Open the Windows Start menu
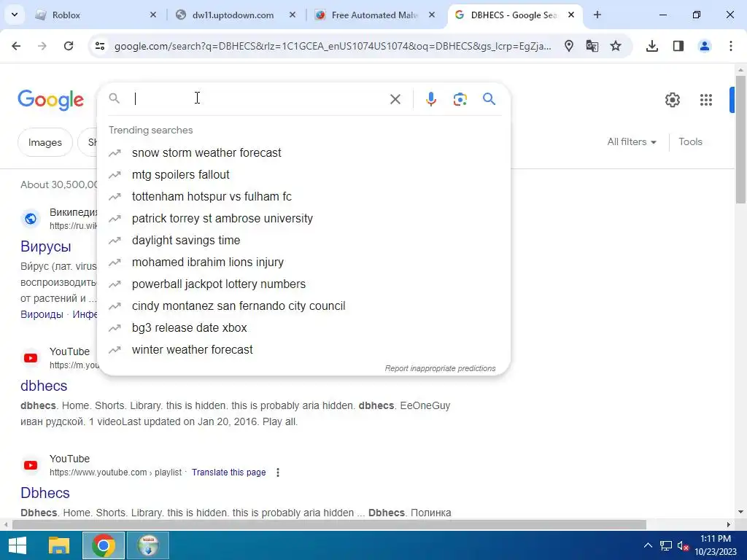Viewport: 747px width, 560px height. (x=18, y=545)
